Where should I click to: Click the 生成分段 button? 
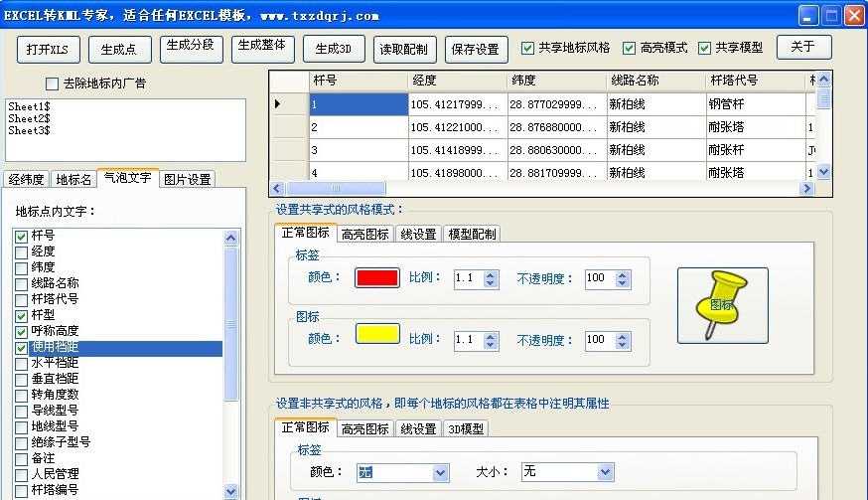(191, 50)
